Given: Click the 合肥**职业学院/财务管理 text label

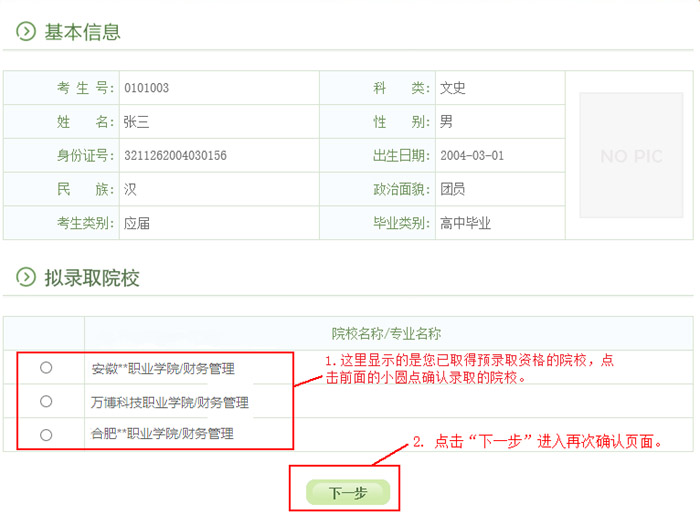Looking at the screenshot, I should click(x=163, y=434).
